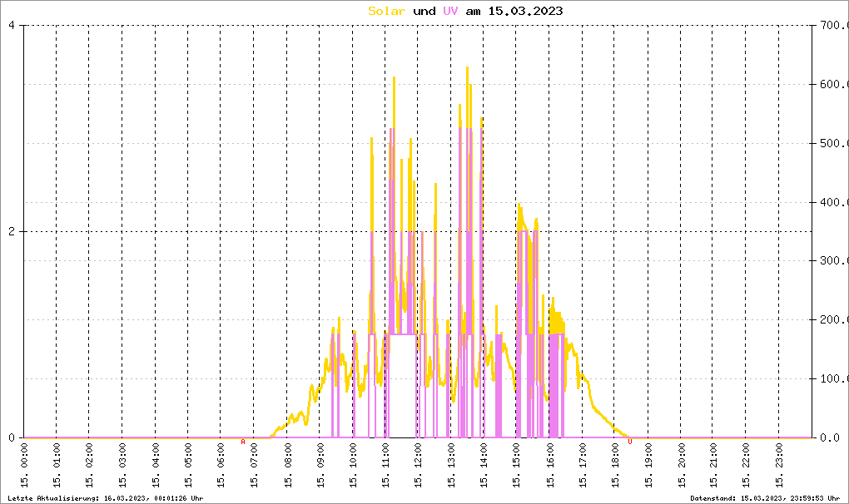The image size is (849, 504).
Task: Click the time label '15. 12:00'
Action: (x=418, y=465)
